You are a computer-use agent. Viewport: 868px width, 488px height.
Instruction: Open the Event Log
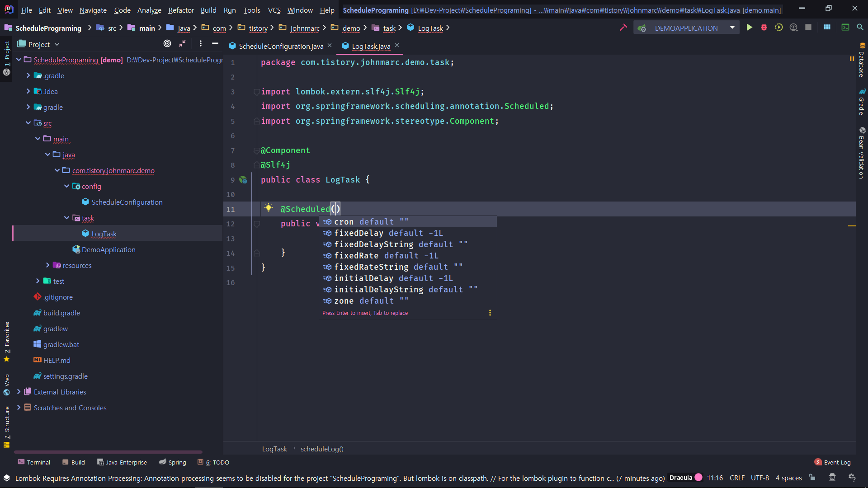(x=832, y=462)
